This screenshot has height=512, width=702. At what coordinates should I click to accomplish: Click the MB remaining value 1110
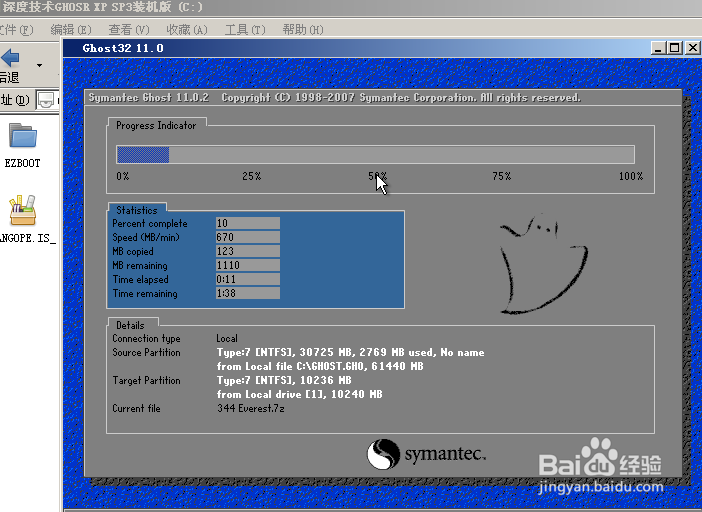coord(248,265)
